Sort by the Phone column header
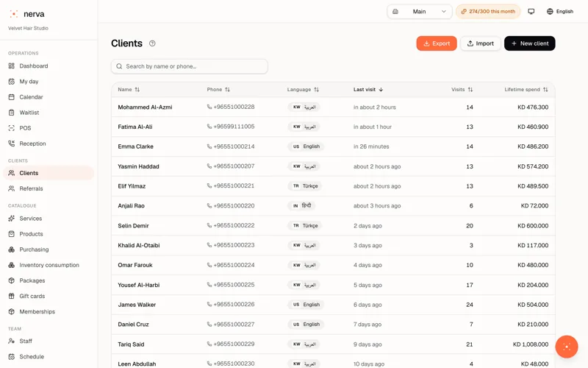Viewport: 588px width, 368px height. click(218, 90)
